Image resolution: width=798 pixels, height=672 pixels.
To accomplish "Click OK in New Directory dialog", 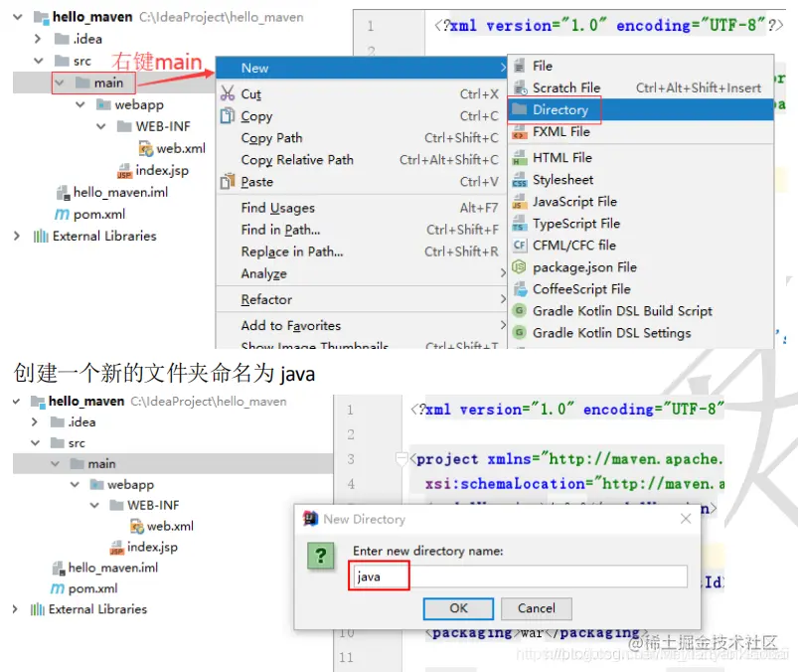I will (x=458, y=608).
